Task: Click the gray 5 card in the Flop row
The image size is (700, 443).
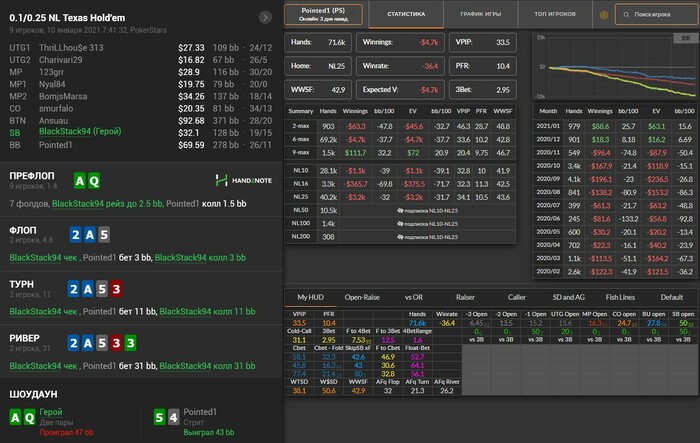Action: 104,234
